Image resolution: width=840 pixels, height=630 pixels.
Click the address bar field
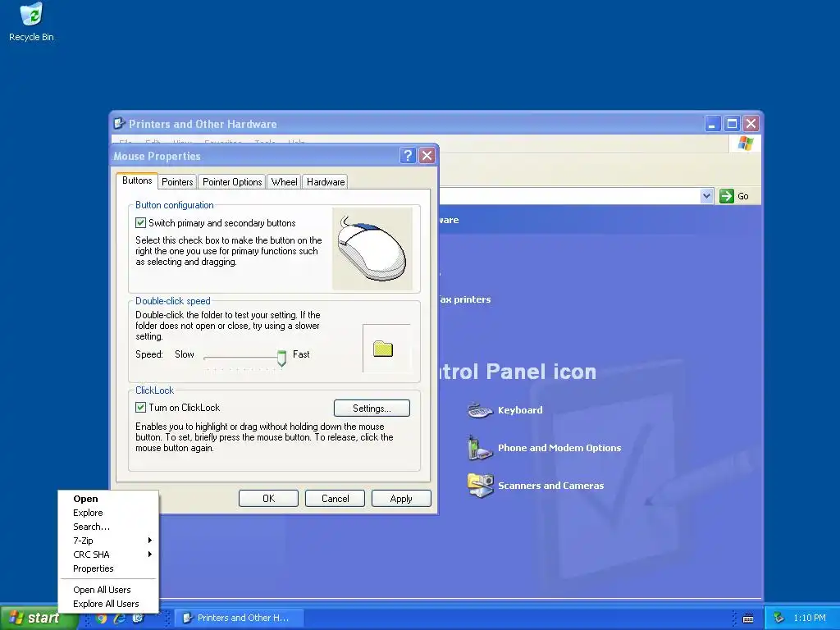pos(569,196)
